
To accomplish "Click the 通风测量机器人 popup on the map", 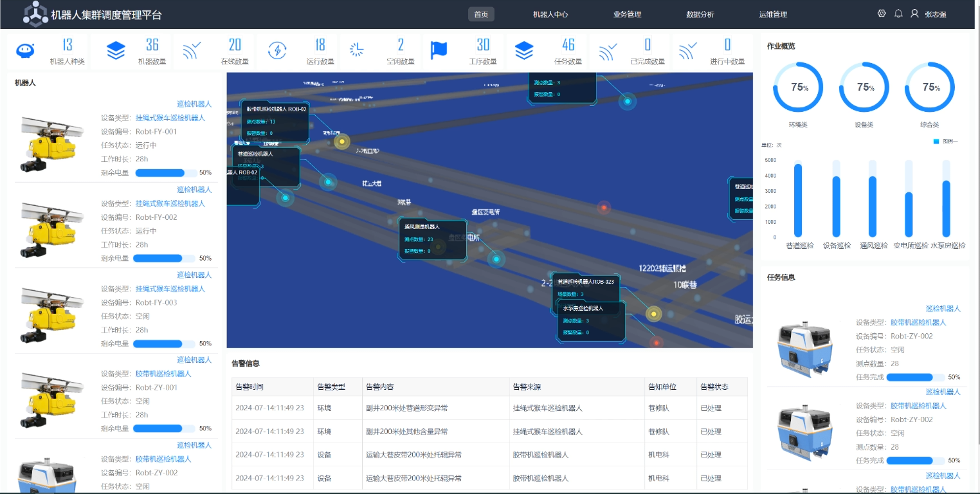I will click(433, 239).
